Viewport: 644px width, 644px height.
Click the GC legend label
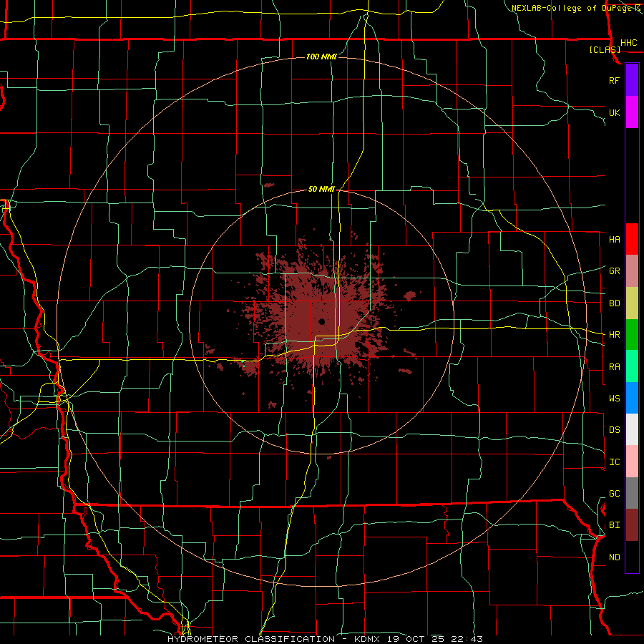[x=615, y=493]
